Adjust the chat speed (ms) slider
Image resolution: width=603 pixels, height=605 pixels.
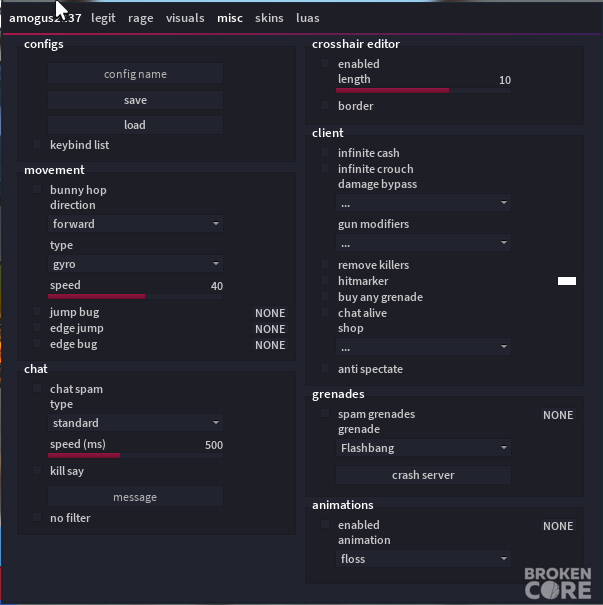(135, 456)
